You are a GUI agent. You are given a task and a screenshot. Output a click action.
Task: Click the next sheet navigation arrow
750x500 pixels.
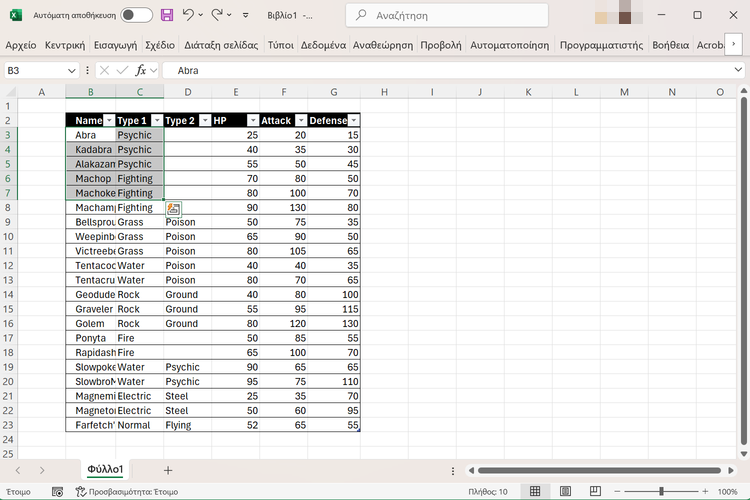point(42,470)
